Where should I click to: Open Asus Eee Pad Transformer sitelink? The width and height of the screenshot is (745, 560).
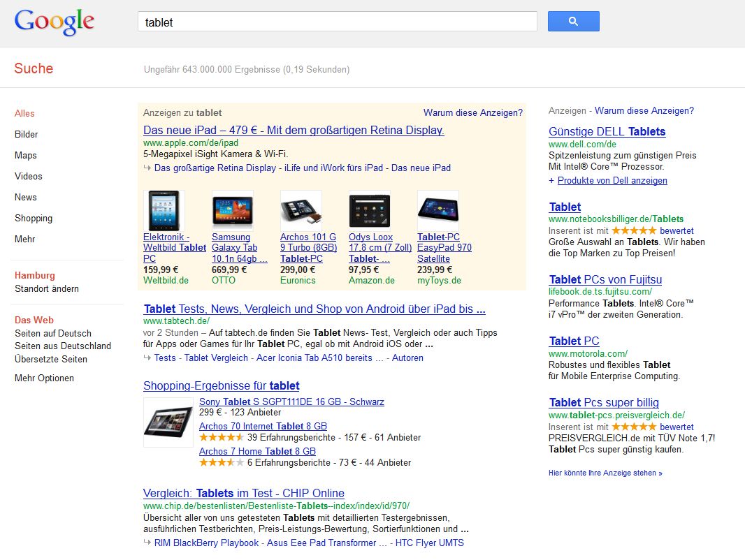coord(326,543)
